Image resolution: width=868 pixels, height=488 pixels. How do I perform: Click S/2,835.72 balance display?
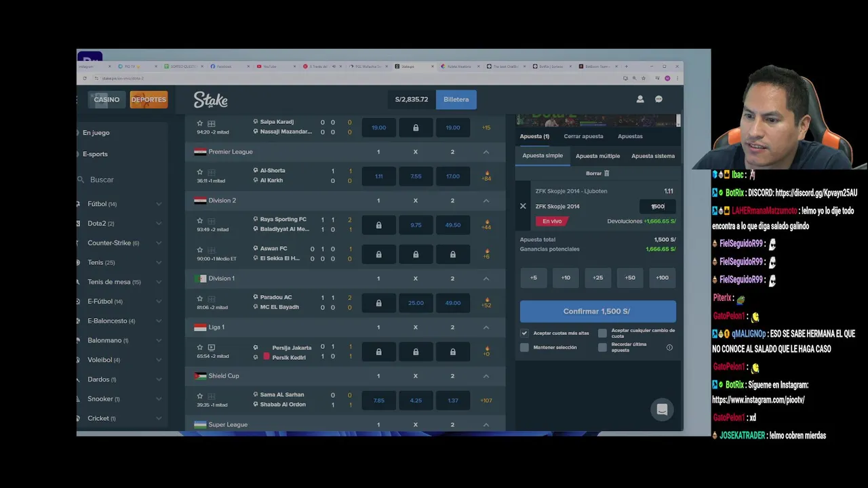pyautogui.click(x=412, y=100)
